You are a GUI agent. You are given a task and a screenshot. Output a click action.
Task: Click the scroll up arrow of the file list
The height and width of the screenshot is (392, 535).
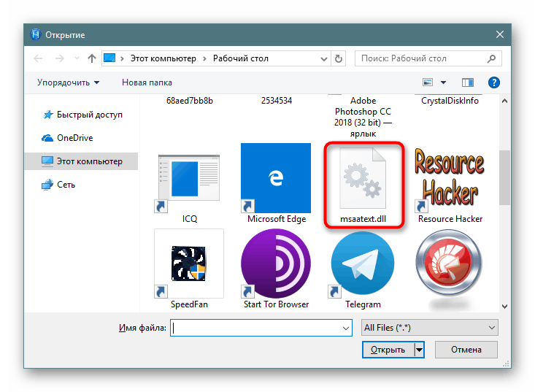(x=504, y=101)
